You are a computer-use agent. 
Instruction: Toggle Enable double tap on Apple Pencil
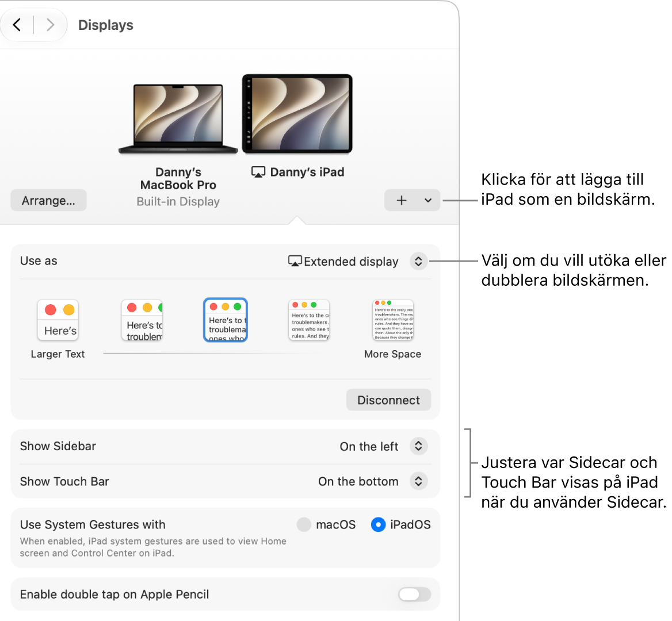click(414, 594)
